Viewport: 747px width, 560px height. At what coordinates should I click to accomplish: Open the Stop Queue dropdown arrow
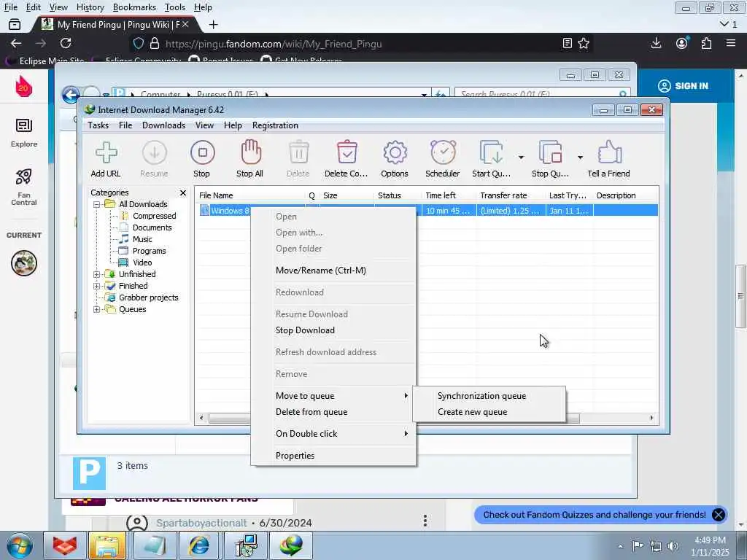click(x=580, y=157)
